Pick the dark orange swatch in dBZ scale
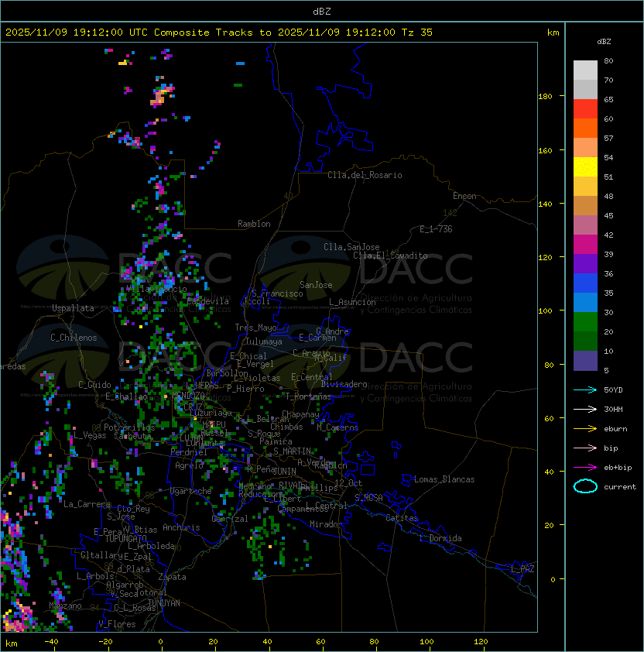Image resolution: width=644 pixels, height=652 pixels. point(585,129)
